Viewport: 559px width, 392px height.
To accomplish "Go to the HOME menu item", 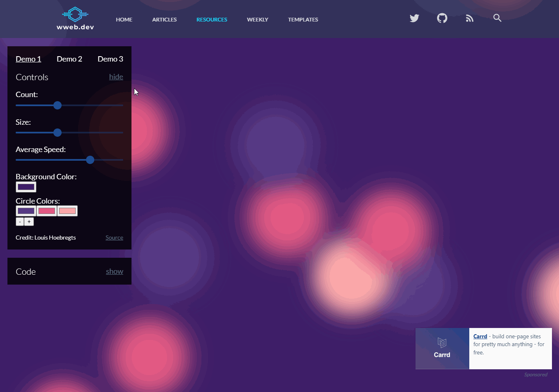I will tap(124, 19).
